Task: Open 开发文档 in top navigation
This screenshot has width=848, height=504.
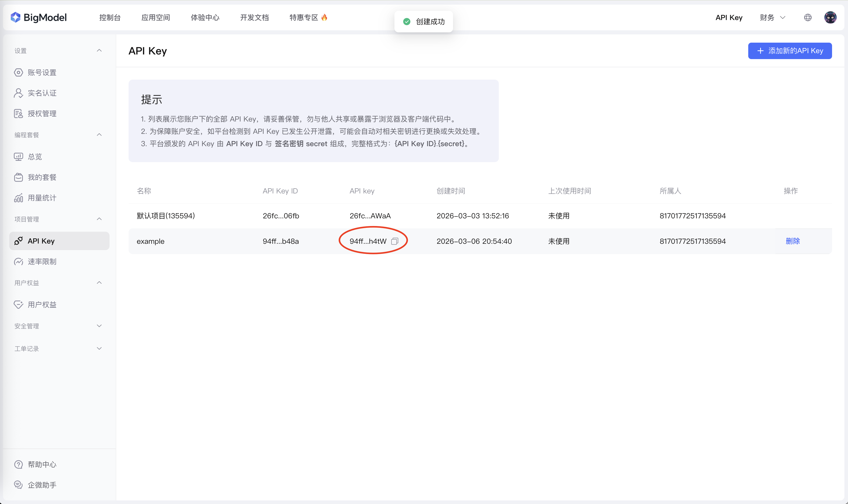Action: click(x=254, y=17)
